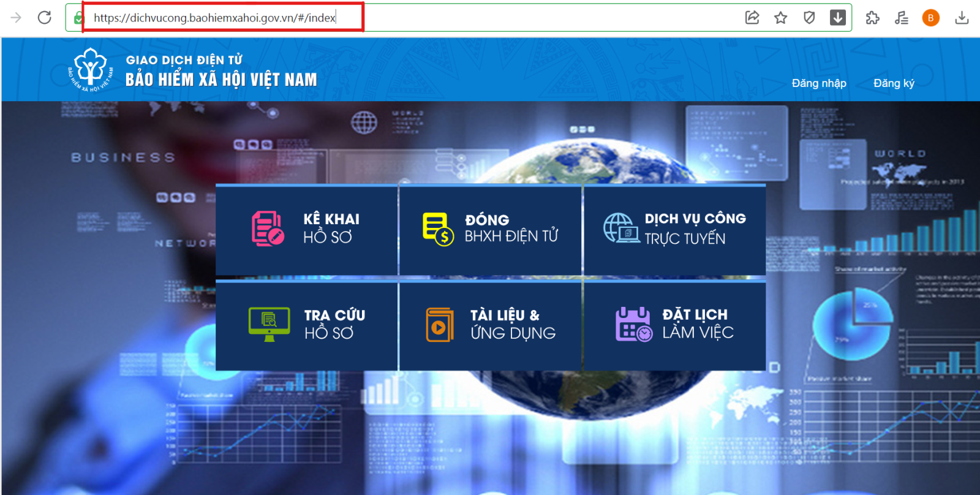This screenshot has height=495, width=980.
Task: Click the dark download arrow icon in the address bar
Action: pos(837,18)
